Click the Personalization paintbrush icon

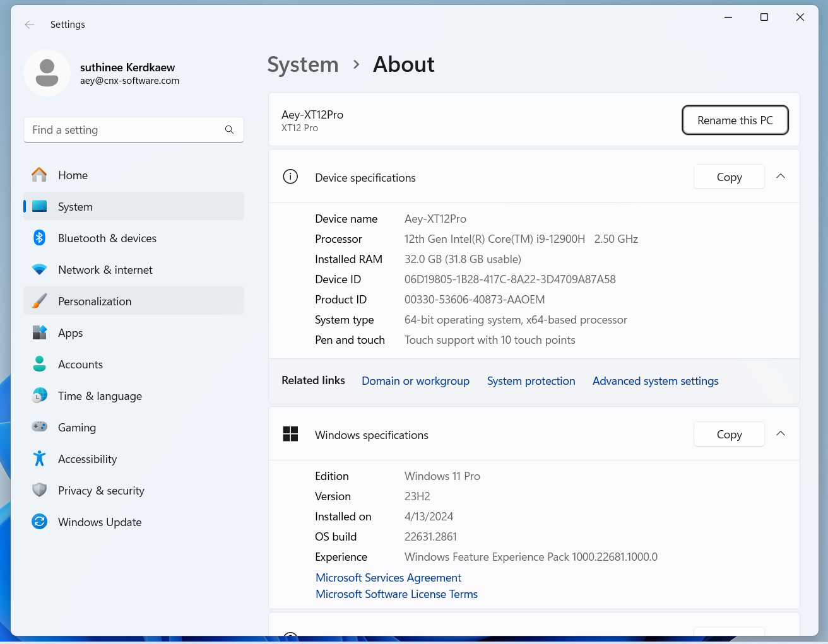point(39,301)
